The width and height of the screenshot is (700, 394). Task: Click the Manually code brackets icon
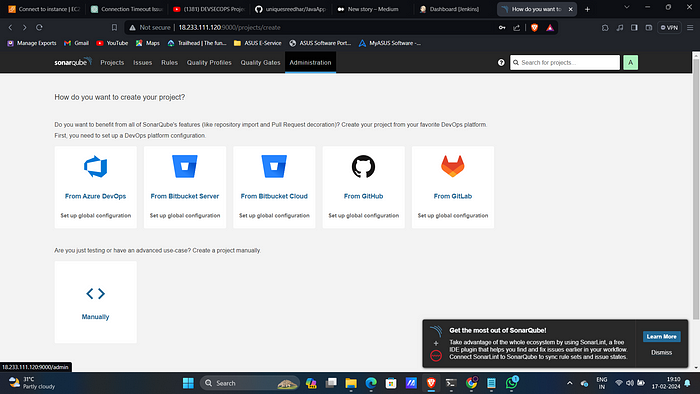coord(96,294)
